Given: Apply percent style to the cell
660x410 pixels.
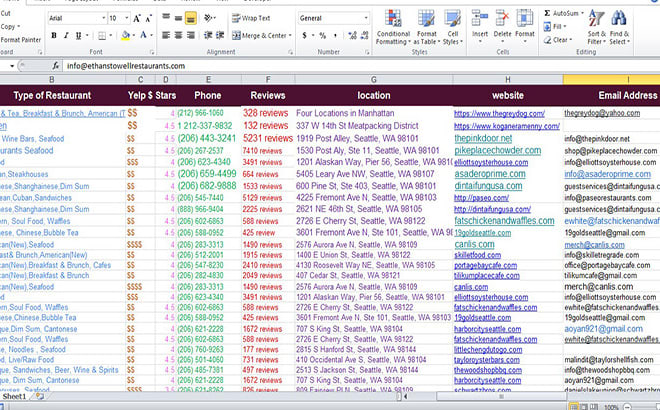Looking at the screenshot, I should click(x=322, y=36).
